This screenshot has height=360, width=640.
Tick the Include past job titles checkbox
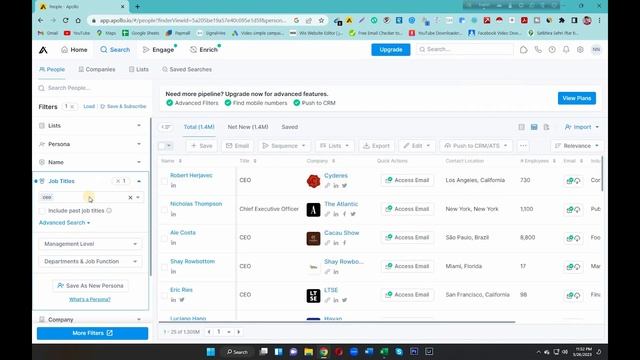click(x=42, y=211)
